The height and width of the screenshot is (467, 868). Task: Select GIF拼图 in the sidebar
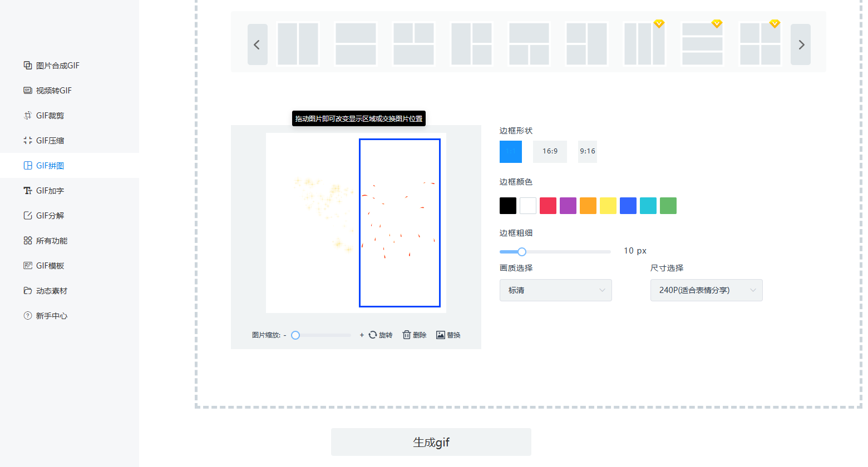click(x=44, y=166)
